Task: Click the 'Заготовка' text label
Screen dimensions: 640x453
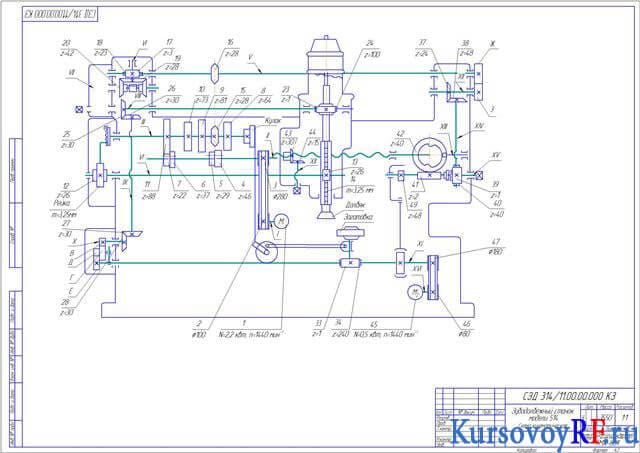Action: (x=358, y=217)
